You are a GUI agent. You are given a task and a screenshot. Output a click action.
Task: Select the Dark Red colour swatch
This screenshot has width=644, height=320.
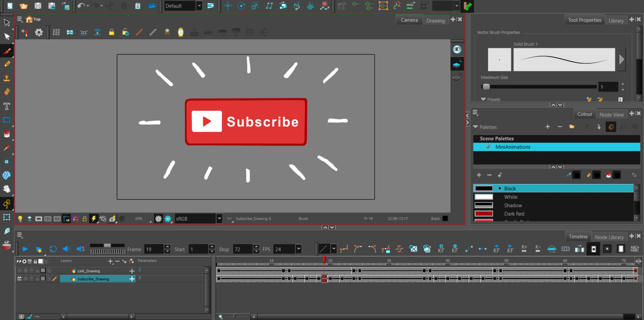[x=484, y=214]
